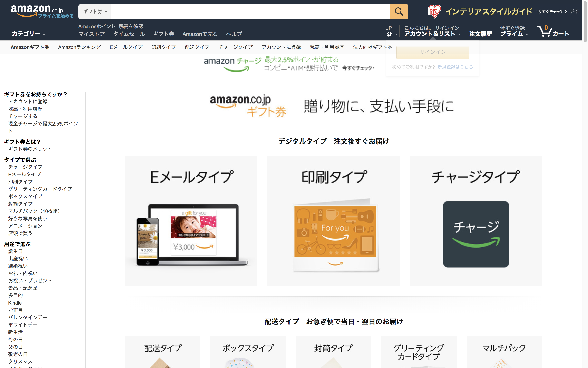Screen dimensions: 588x368
Task: Click the 新規登録はこちら link
Action: (455, 67)
